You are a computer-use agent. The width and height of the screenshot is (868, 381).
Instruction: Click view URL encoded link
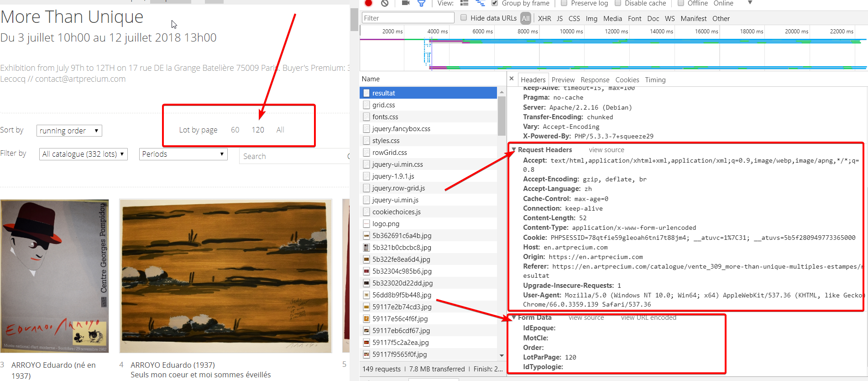pyautogui.click(x=648, y=317)
